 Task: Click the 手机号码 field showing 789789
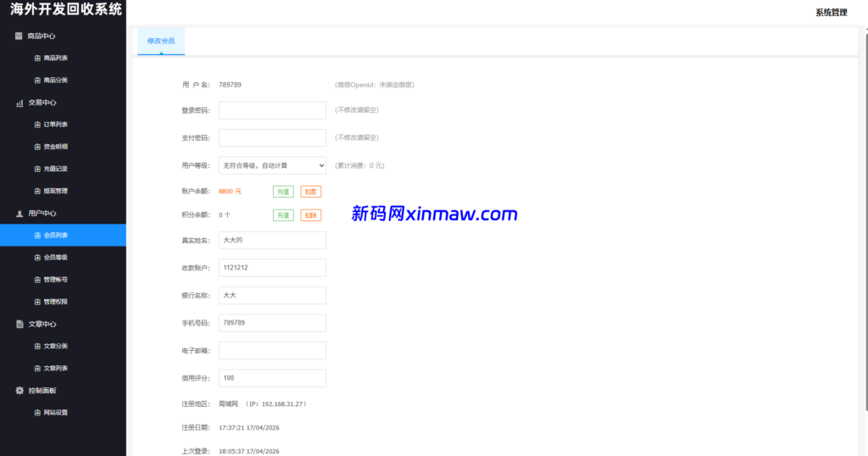(x=272, y=323)
